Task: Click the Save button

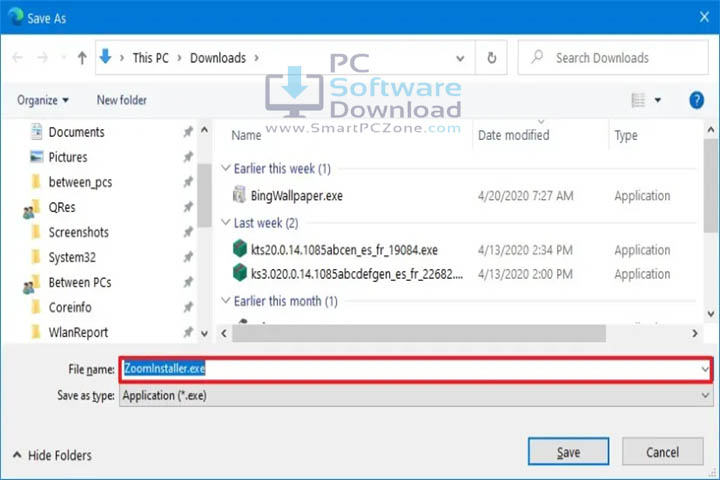Action: [x=568, y=452]
